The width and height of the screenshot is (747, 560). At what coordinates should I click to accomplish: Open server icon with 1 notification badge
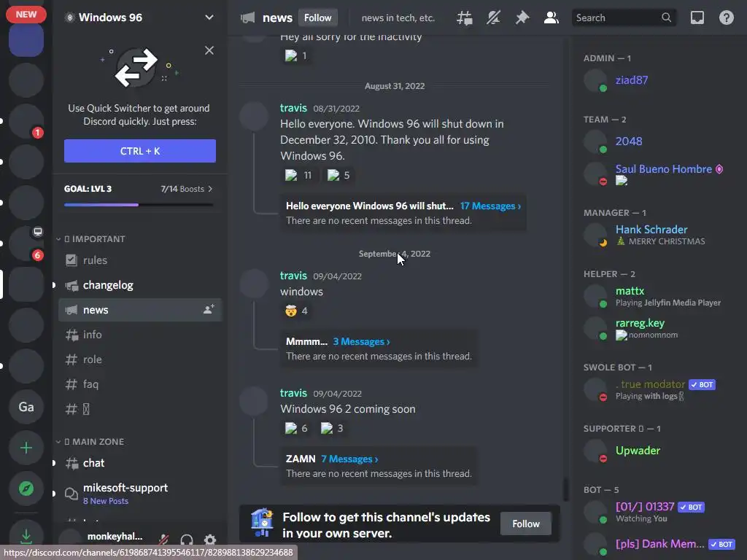[26, 121]
